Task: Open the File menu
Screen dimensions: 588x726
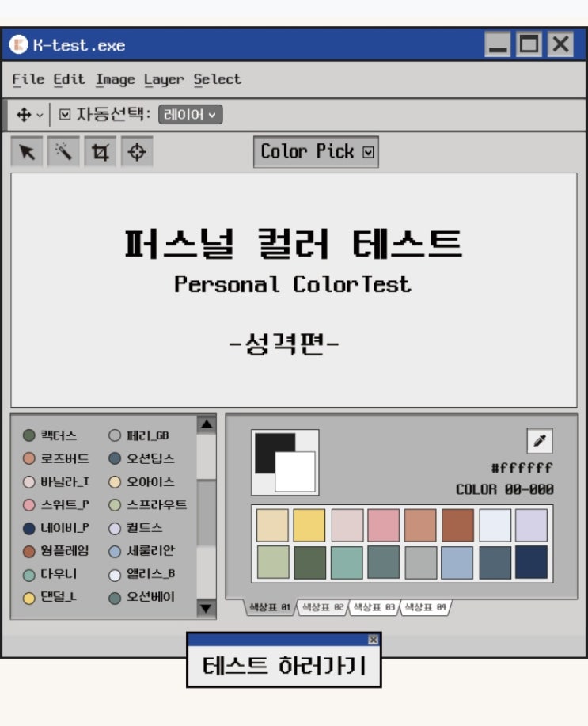Action: [x=28, y=80]
